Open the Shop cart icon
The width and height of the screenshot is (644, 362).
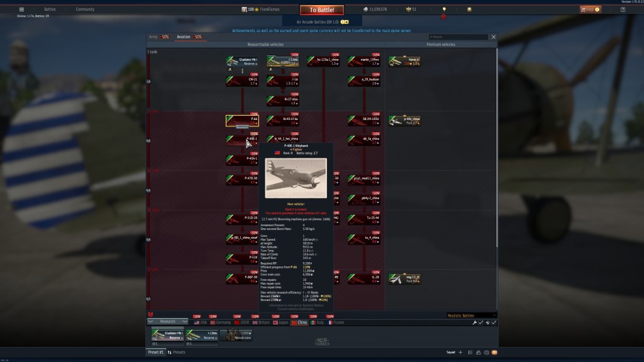point(589,9)
